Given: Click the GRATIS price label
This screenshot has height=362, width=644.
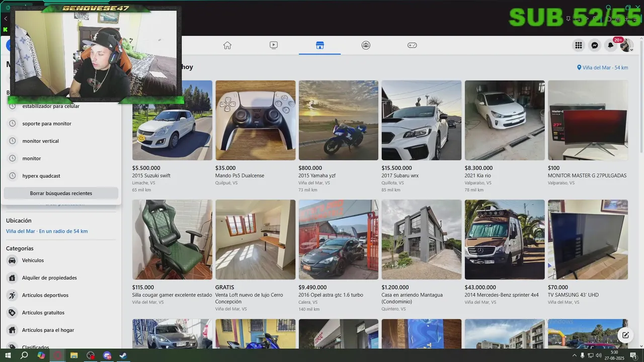Looking at the screenshot, I should pyautogui.click(x=224, y=288).
